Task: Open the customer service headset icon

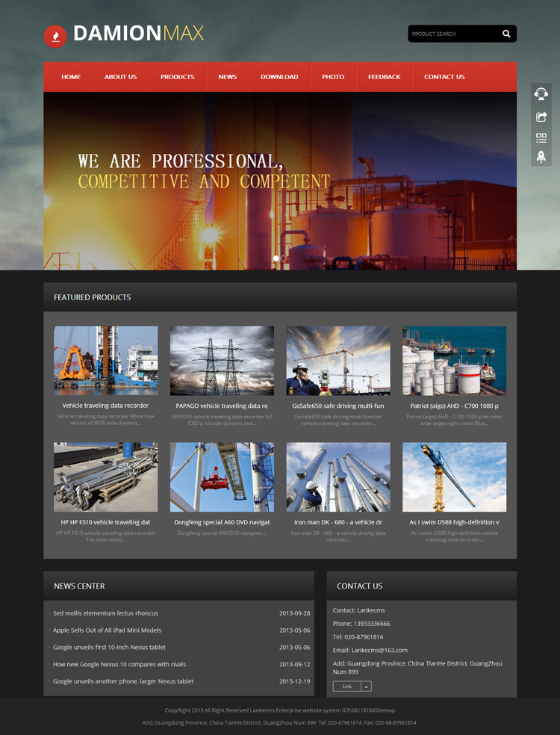Action: 541,94
